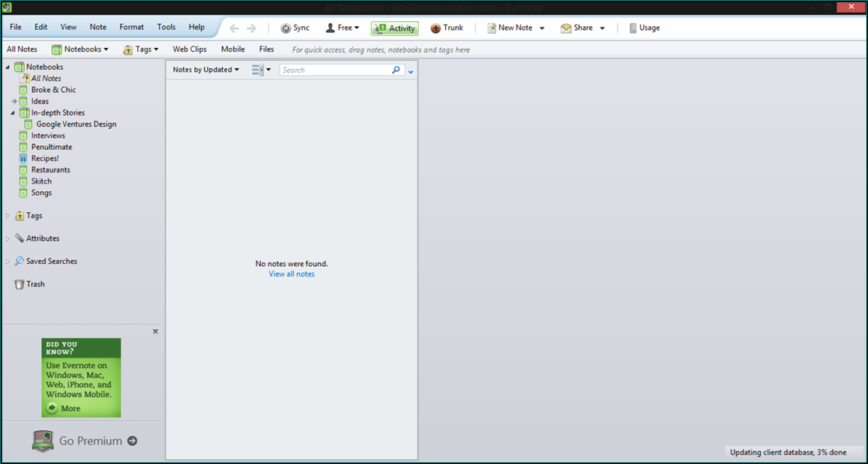Select the Google Ventures Design notebook
The height and width of the screenshot is (464, 868).
pyautogui.click(x=76, y=124)
